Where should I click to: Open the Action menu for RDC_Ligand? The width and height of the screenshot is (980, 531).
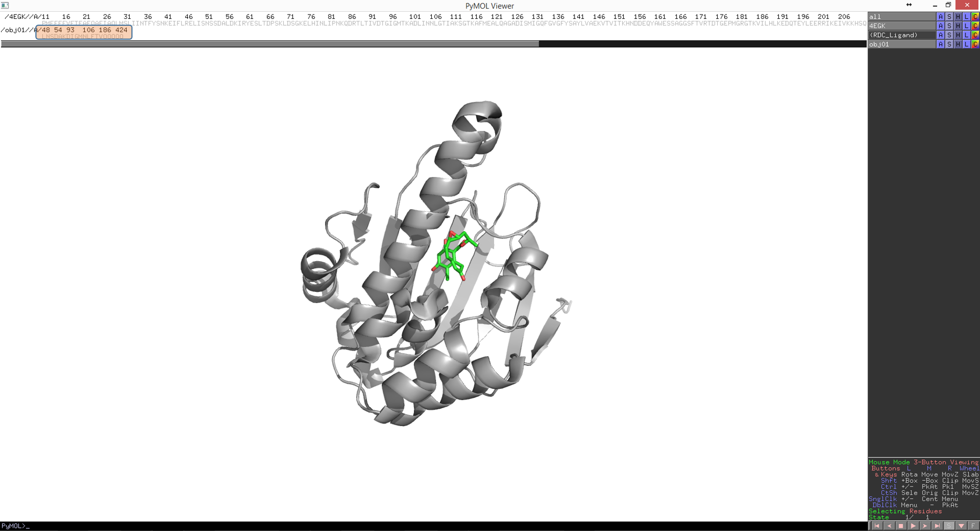(940, 35)
